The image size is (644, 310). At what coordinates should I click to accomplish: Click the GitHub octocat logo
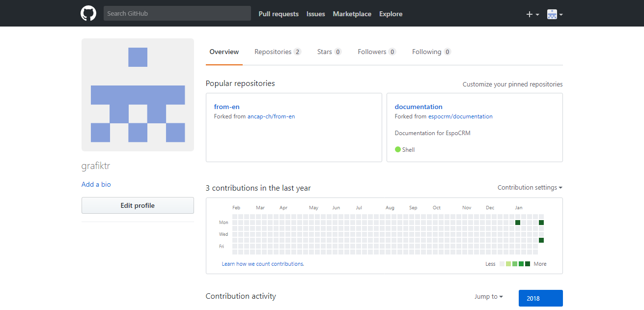pyautogui.click(x=88, y=13)
